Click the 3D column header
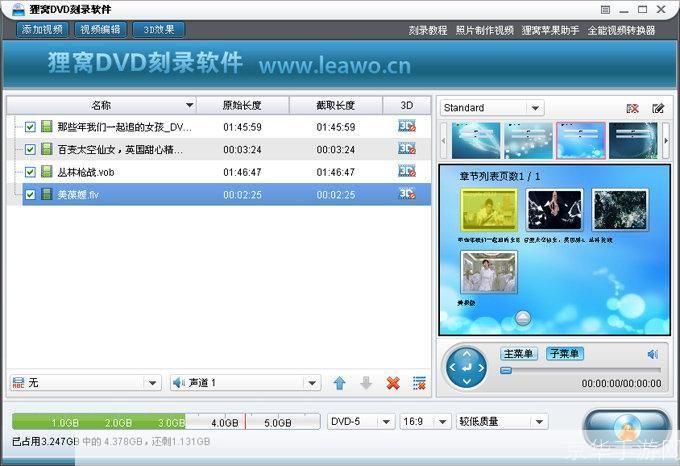The image size is (680, 466). click(407, 105)
